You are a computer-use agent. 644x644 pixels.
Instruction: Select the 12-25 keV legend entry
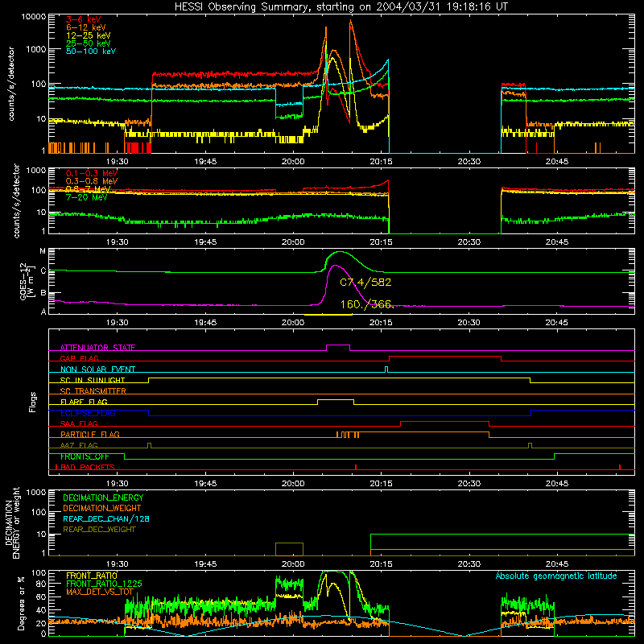tap(88, 35)
